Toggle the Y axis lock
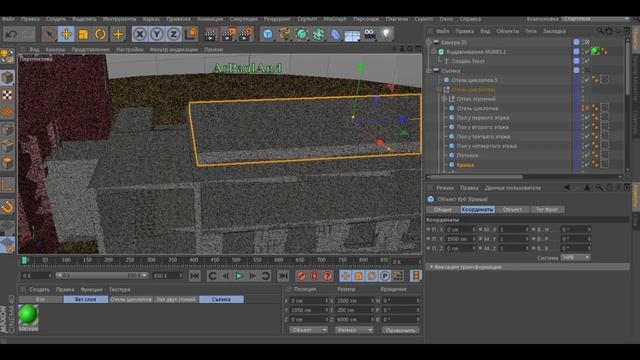 (x=157, y=34)
